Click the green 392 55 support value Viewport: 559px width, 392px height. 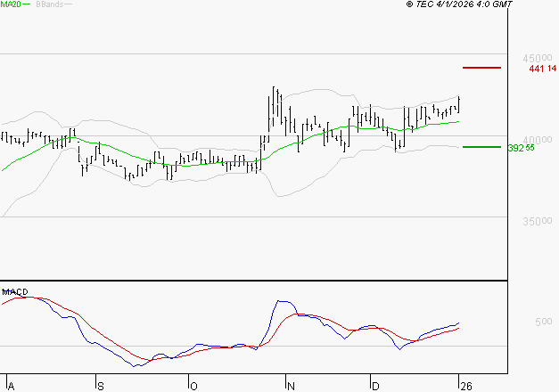[522, 148]
